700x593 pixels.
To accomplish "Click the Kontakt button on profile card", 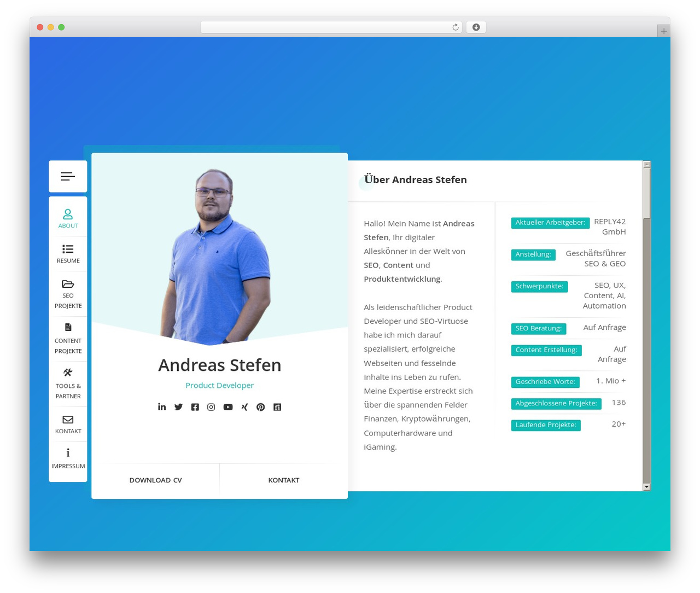I will click(284, 480).
